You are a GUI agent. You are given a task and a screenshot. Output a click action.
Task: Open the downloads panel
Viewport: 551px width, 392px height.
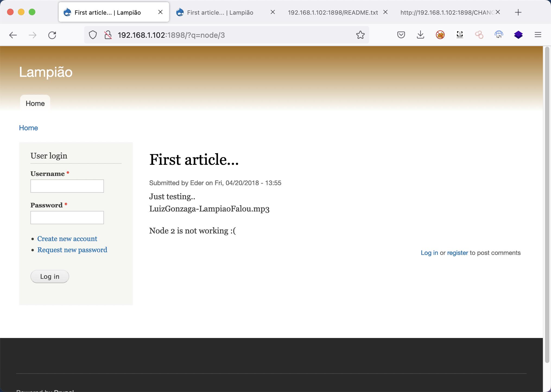coord(420,35)
